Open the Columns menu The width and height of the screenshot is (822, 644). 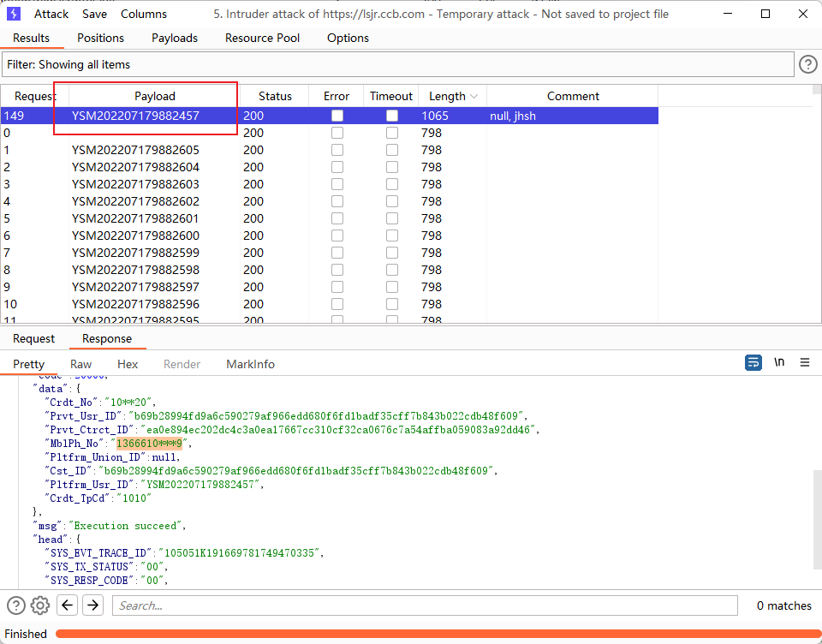coord(144,14)
